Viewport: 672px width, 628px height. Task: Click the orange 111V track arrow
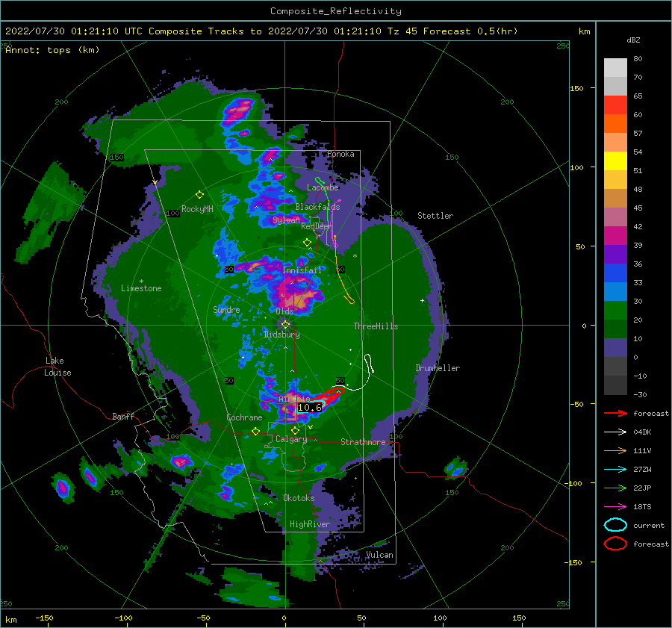615,450
